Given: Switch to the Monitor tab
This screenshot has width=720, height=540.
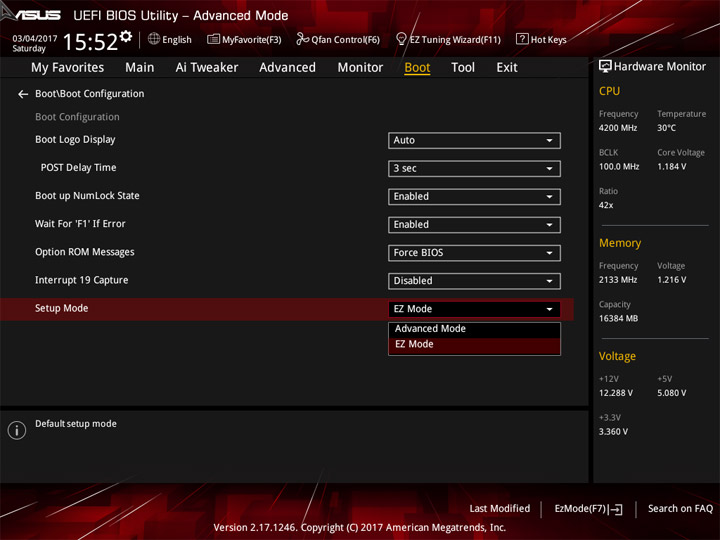Looking at the screenshot, I should 360,68.
